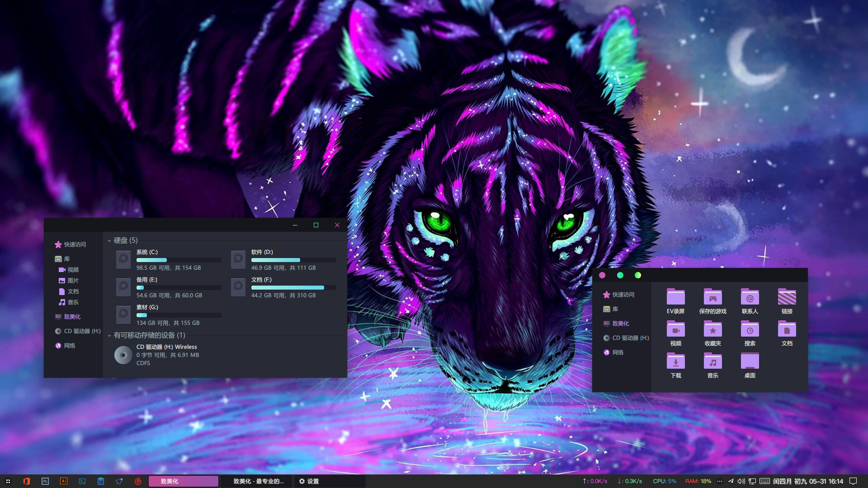This screenshot has width=868, height=488.
Task: Open the EV录屏 folder icon
Action: (x=675, y=297)
